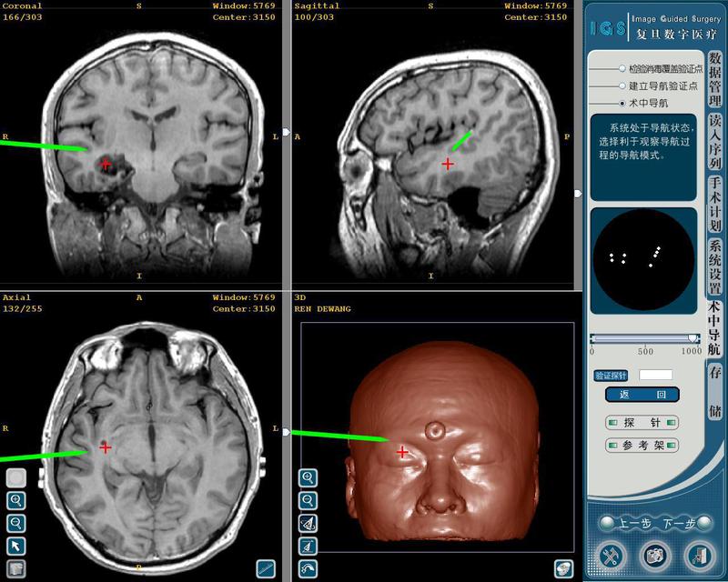Take a screenshot with the camera icon
Viewport: 728px width, 582px height.
652,554
